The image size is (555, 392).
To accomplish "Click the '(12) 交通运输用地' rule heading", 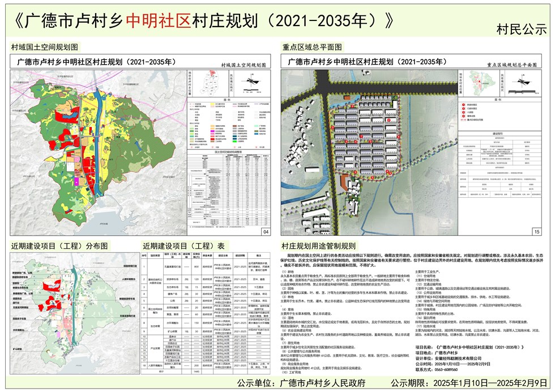I will tap(428, 284).
